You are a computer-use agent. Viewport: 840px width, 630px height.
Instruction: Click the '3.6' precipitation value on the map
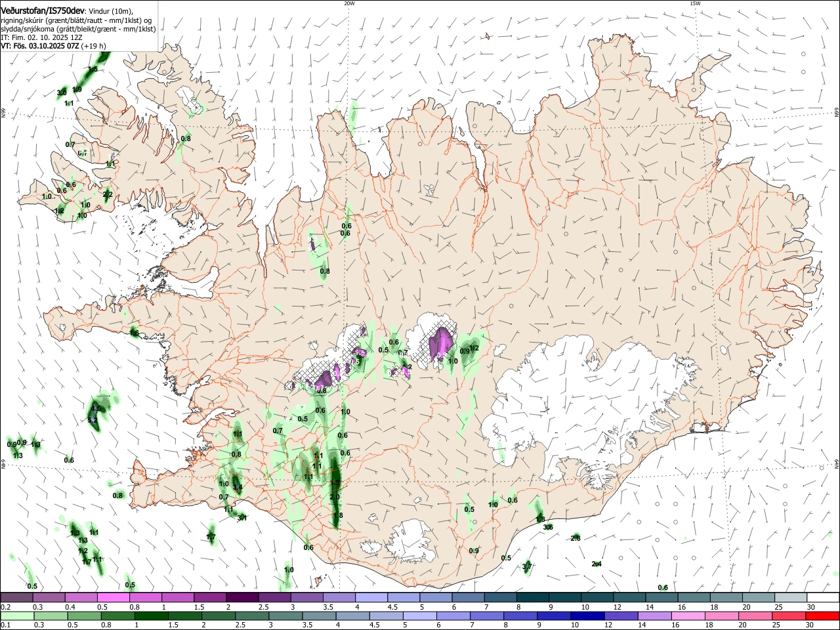pos(549,527)
